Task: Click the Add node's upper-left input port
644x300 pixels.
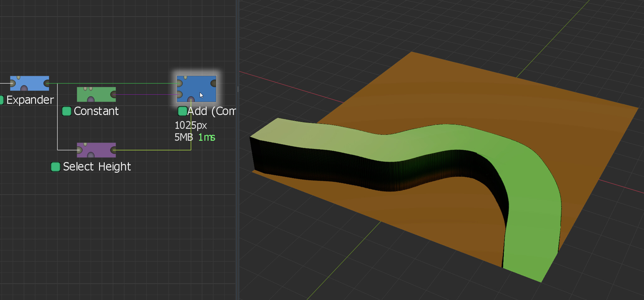Action: coord(179,83)
